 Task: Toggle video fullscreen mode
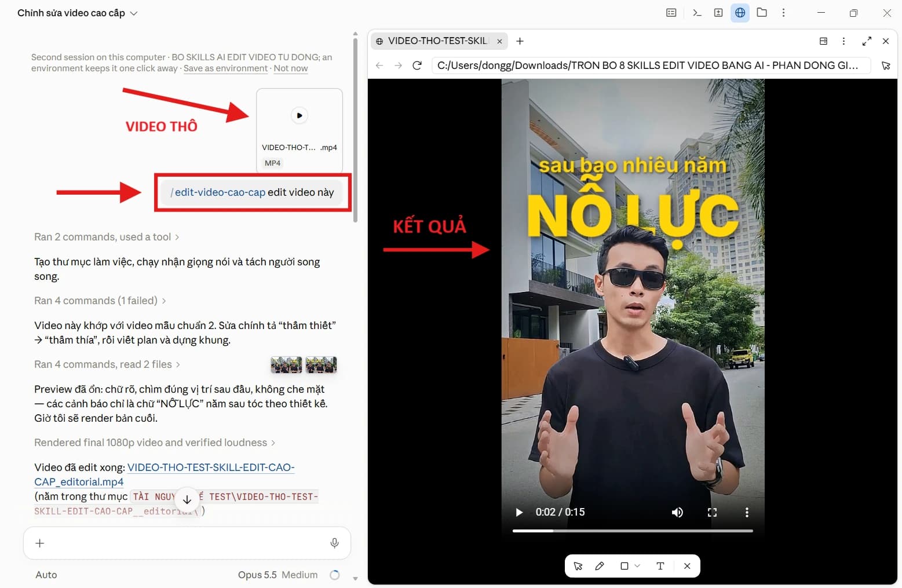[x=712, y=512]
